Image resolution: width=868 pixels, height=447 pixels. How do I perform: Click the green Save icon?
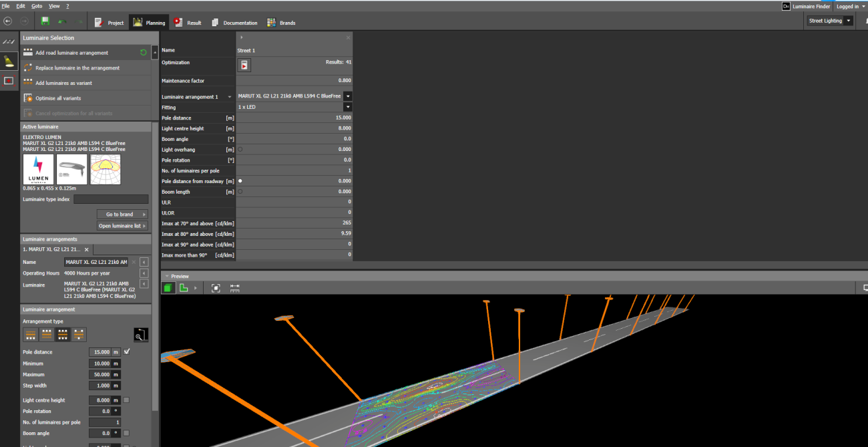click(x=45, y=22)
